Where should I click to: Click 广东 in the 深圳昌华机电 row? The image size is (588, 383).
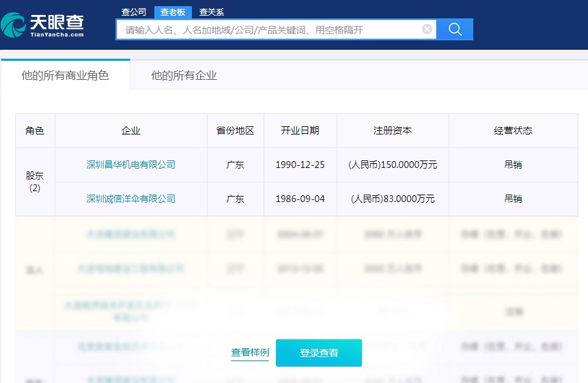pyautogui.click(x=236, y=165)
